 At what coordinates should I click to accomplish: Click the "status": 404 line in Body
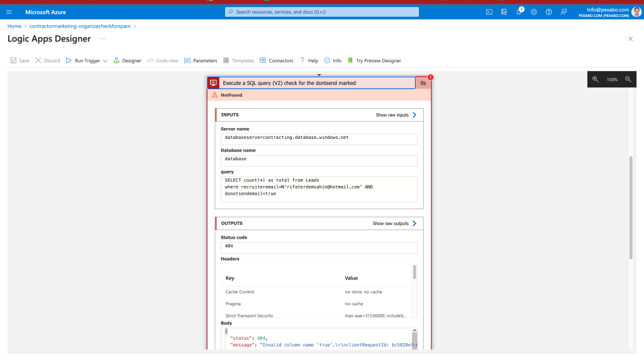click(x=248, y=338)
